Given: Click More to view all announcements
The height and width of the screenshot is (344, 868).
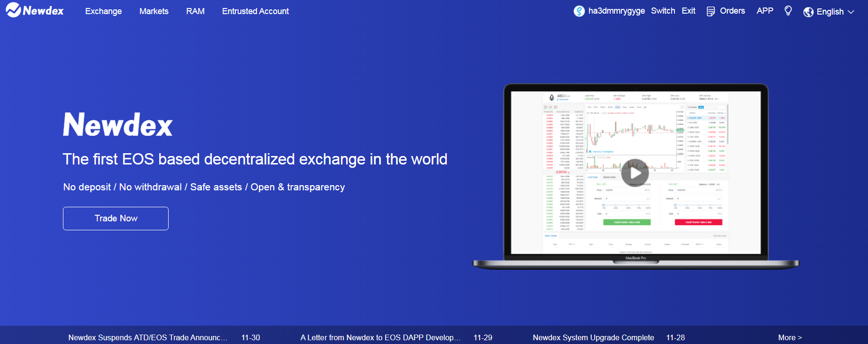Looking at the screenshot, I should pos(790,337).
